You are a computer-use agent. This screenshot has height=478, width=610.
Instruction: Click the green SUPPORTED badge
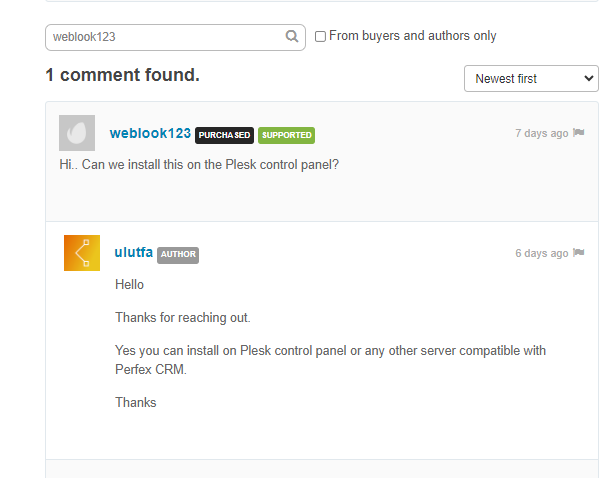pyautogui.click(x=286, y=135)
